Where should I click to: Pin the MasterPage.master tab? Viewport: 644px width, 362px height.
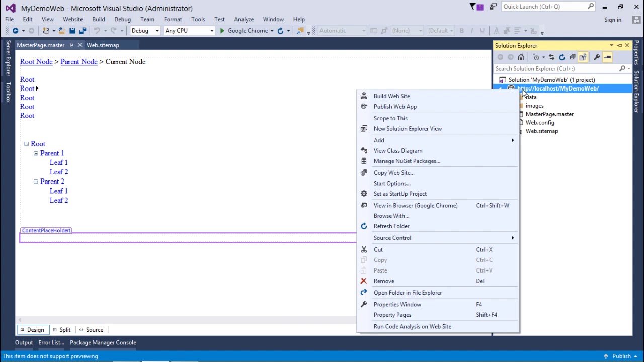pyautogui.click(x=71, y=45)
